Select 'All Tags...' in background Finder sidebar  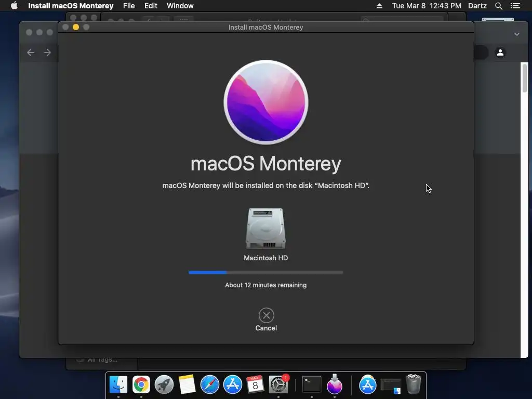102,360
